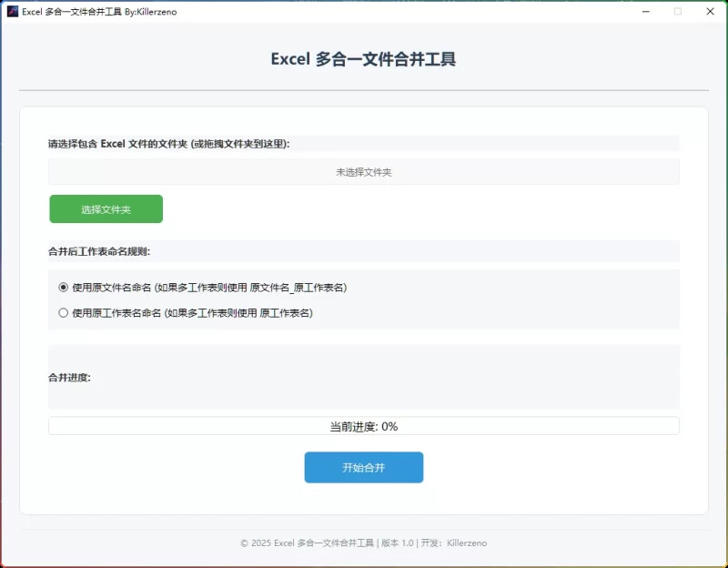Click the 当前进度 0% progress bar

[x=364, y=425]
